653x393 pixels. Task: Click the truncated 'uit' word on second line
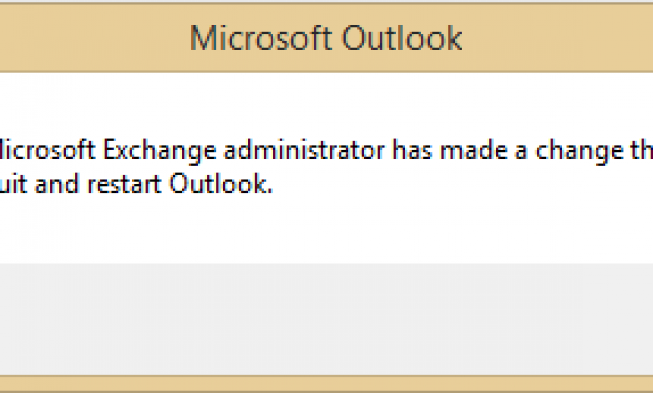(x=14, y=184)
